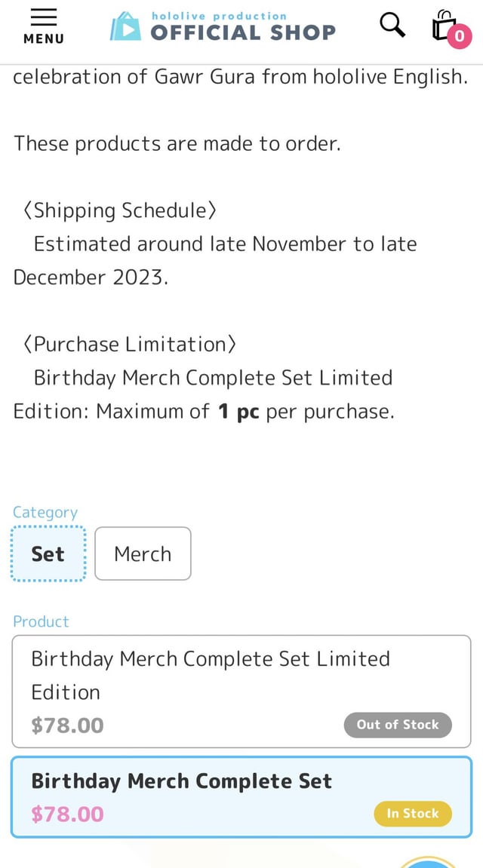Tap the pink cart count badge showing 0
483x868 pixels.
(x=459, y=36)
